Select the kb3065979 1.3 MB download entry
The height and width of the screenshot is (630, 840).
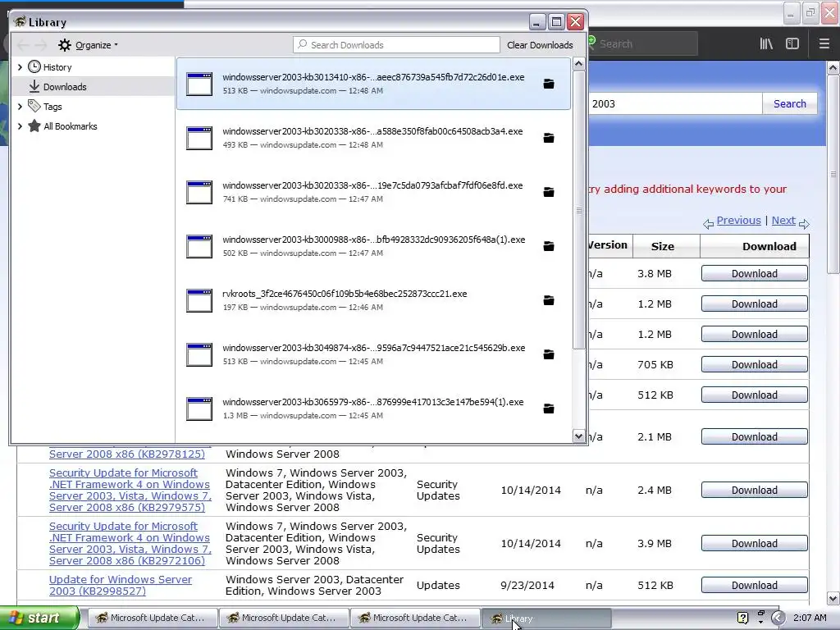(x=373, y=409)
